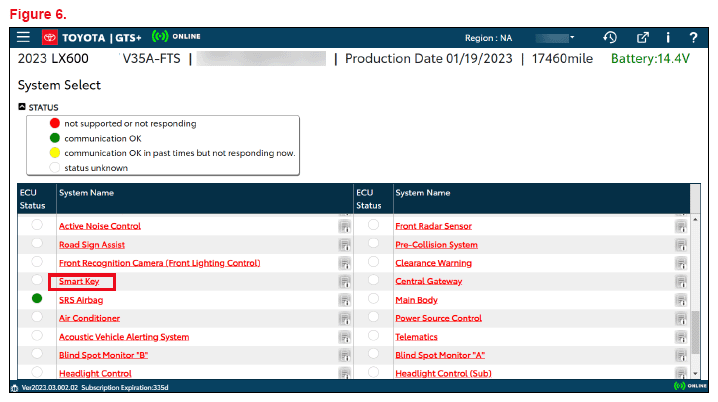Open Acoustic Vehicle Alerting System link
The image size is (718, 402).
124,337
